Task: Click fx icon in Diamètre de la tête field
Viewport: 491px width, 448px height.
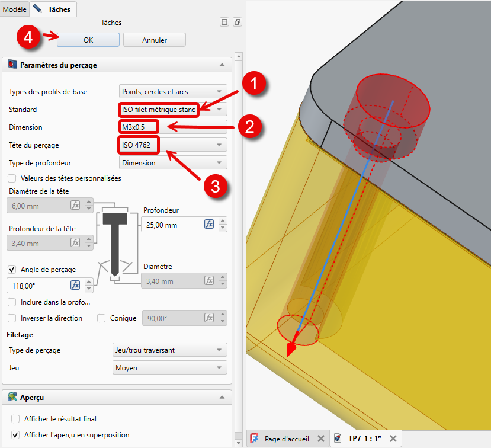Action: 75,205
